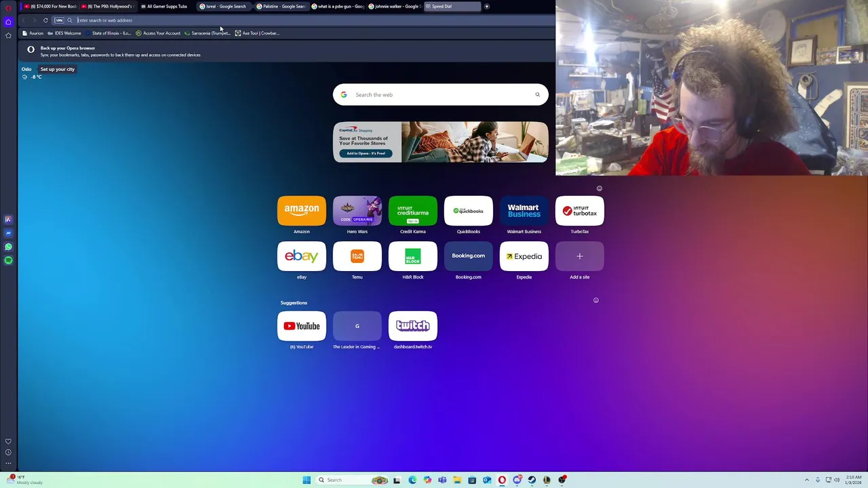
Task: Open the Hero Wars speed dial tile
Action: tap(357, 211)
